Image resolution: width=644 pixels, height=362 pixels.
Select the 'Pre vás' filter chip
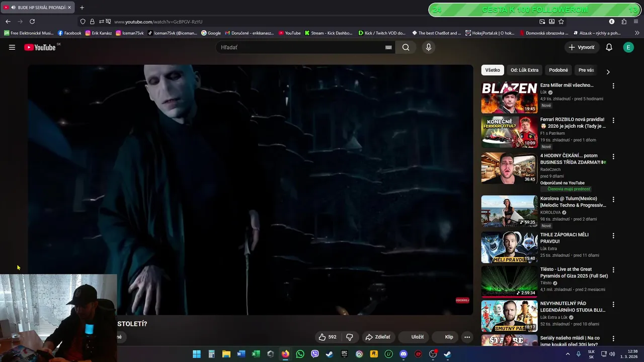pos(586,70)
